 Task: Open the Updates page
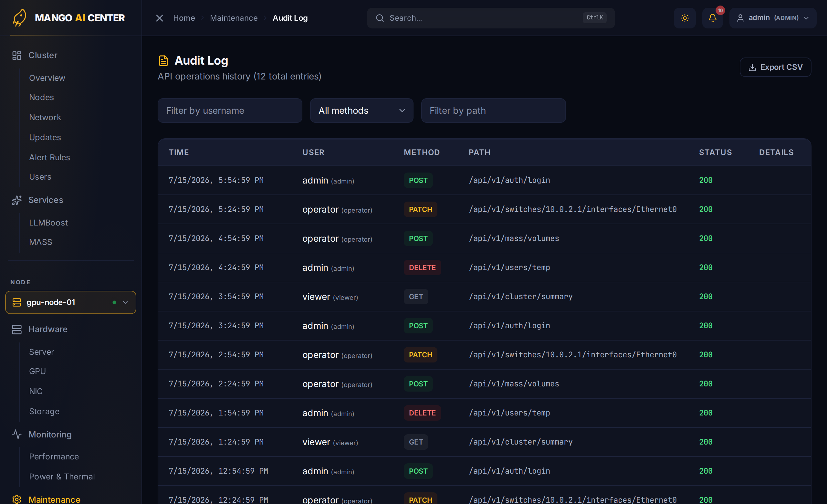pos(45,138)
